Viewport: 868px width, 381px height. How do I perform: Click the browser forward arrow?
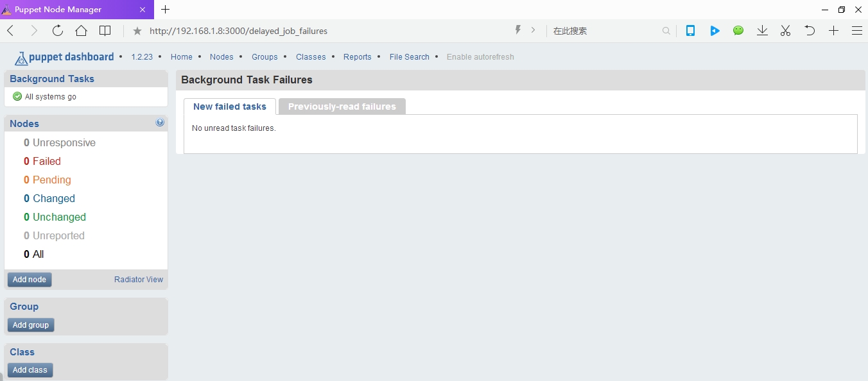pos(34,31)
